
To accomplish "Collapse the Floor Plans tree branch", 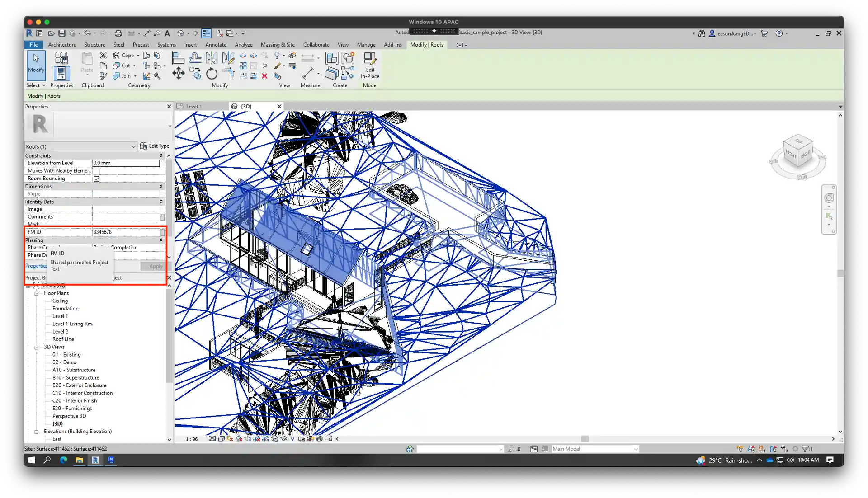I will [37, 293].
